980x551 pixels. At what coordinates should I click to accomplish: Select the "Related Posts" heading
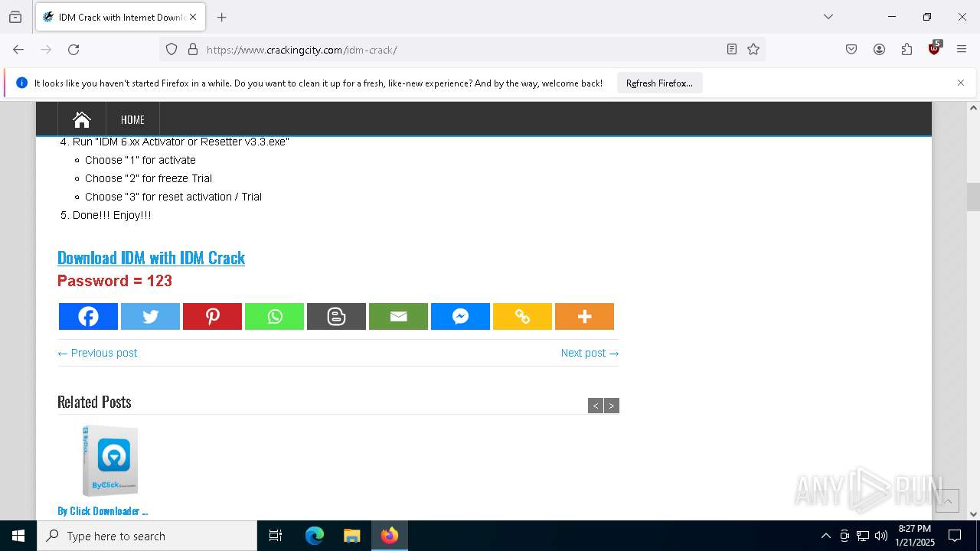(94, 403)
